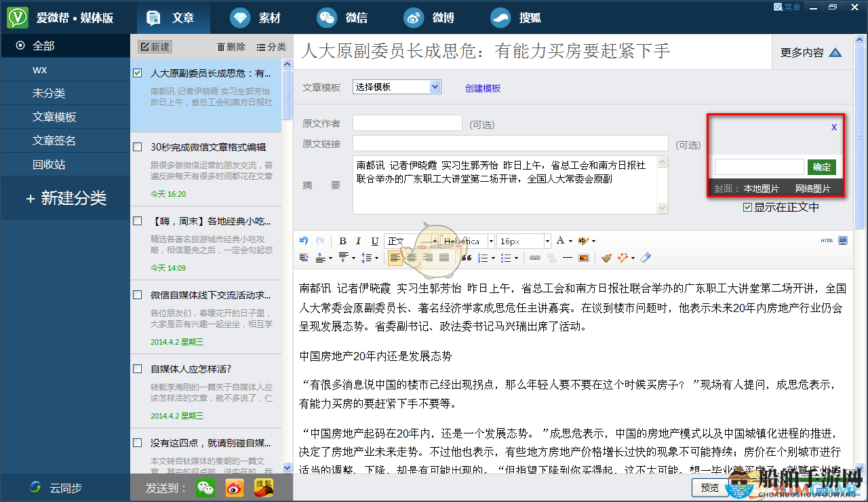Check the 自媒体人应怎样活? checkbox

click(x=138, y=368)
